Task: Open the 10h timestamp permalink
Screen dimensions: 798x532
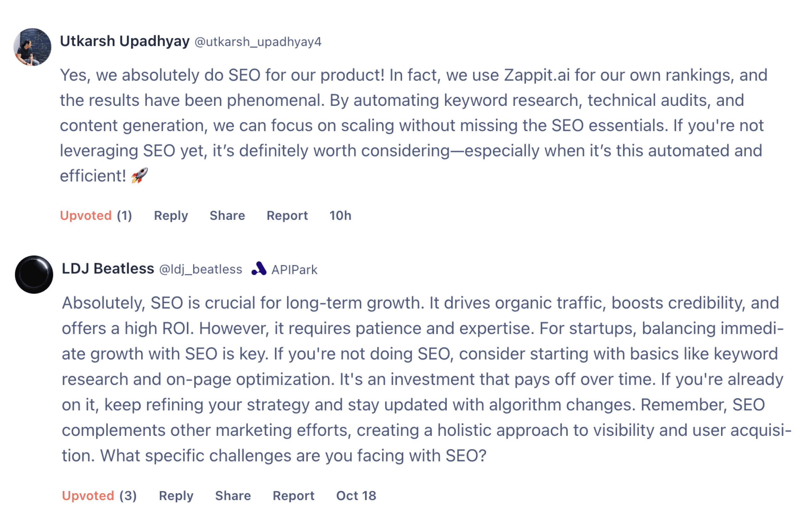Action: (340, 216)
